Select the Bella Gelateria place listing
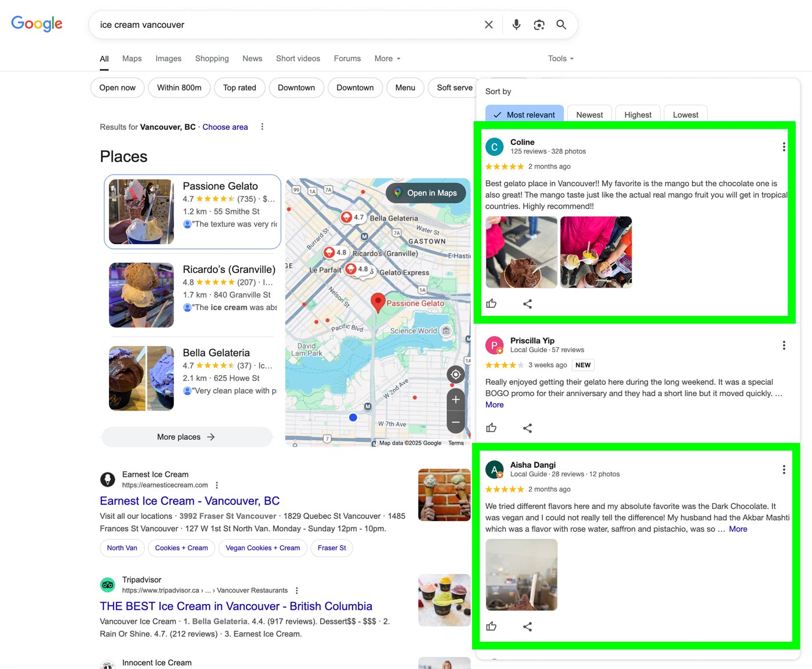Image resolution: width=812 pixels, height=669 pixels. [192, 378]
